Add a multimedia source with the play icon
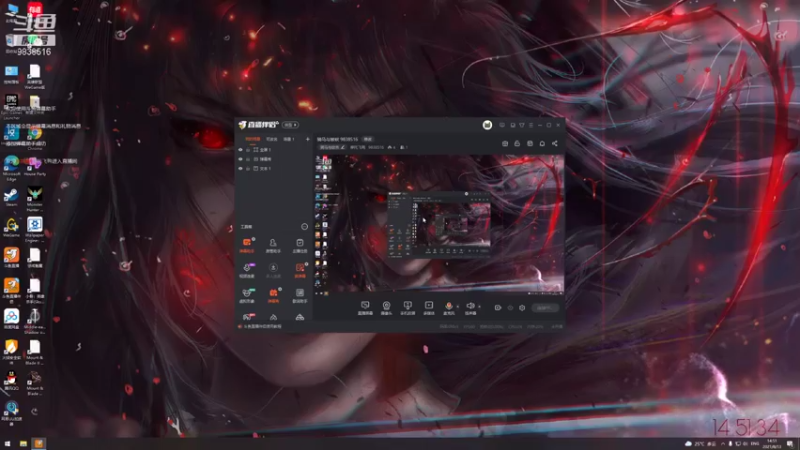800x450 pixels. (x=429, y=308)
